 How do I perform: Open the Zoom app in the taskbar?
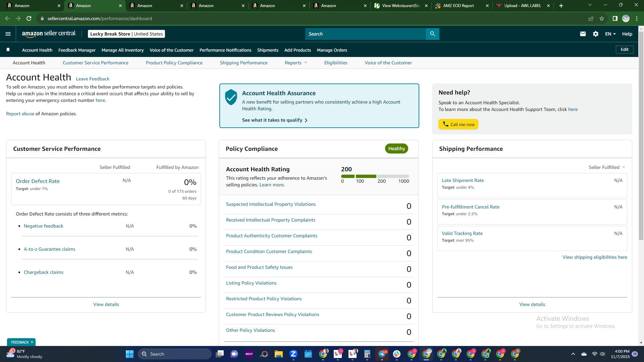(293, 354)
